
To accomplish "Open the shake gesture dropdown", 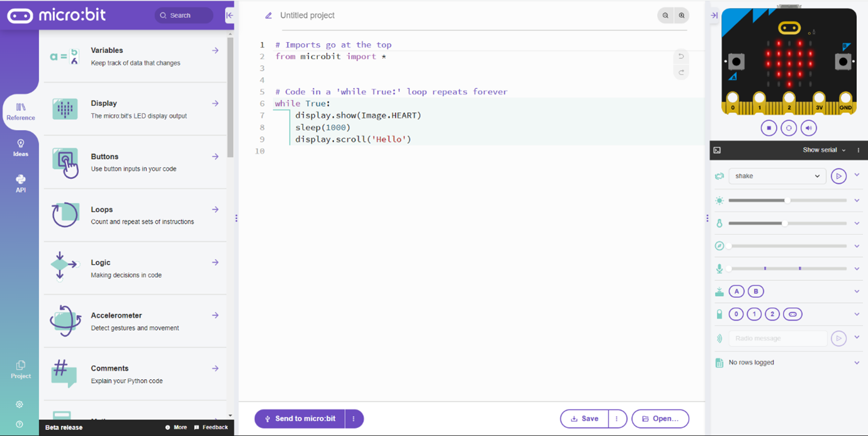I will click(777, 176).
